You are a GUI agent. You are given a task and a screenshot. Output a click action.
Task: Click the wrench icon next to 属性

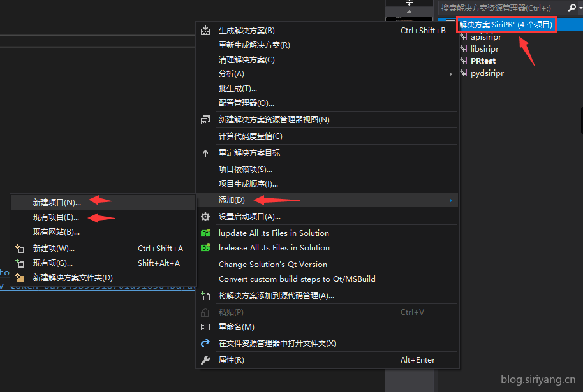[x=205, y=360]
